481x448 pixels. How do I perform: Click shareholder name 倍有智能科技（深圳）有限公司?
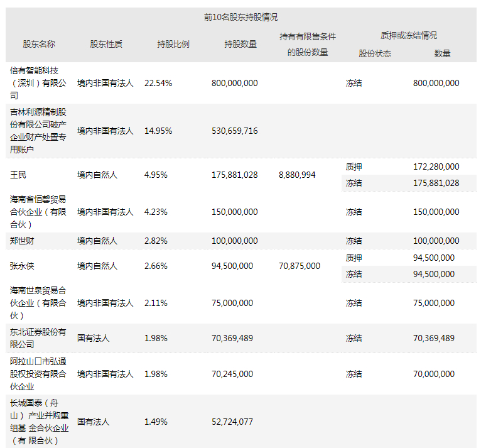point(38,83)
